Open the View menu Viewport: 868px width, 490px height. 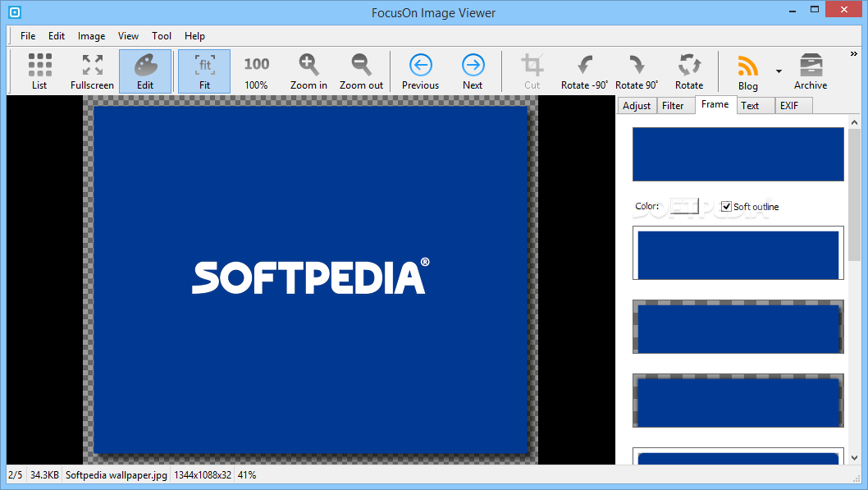pyautogui.click(x=128, y=36)
